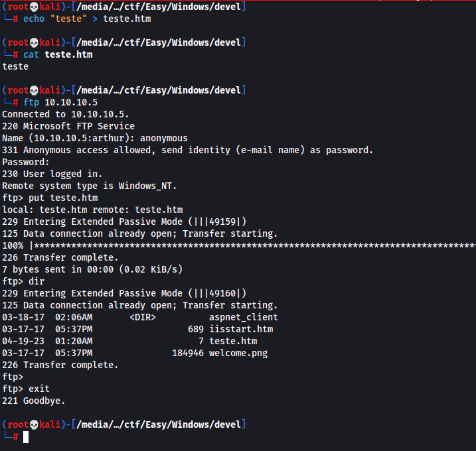Click the anonymous username text

pyautogui.click(x=163, y=138)
